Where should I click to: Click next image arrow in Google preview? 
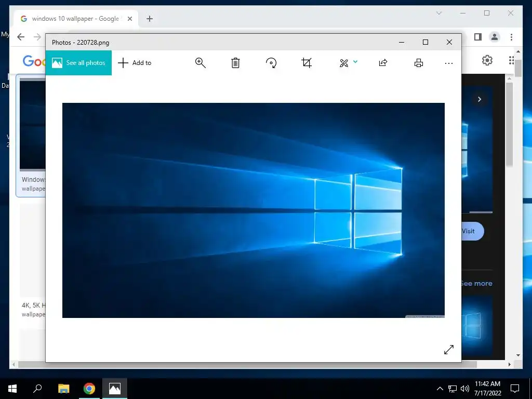(x=480, y=99)
